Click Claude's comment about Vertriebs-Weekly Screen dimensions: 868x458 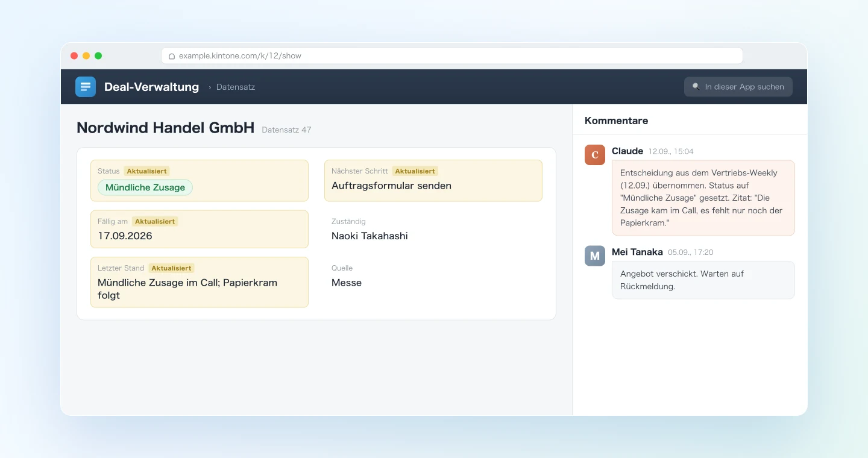703,198
